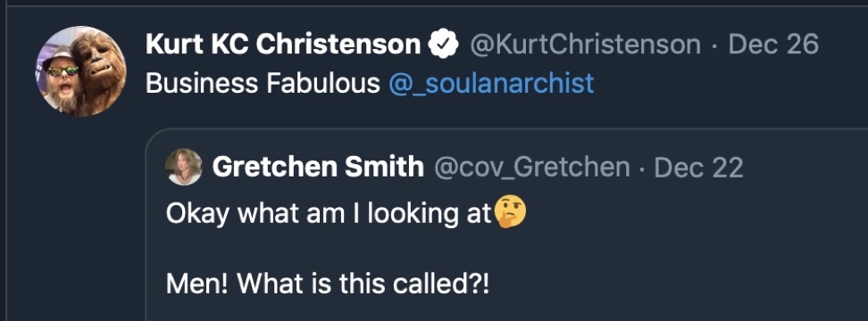Click the verified badge next to Kurt's name

click(444, 45)
